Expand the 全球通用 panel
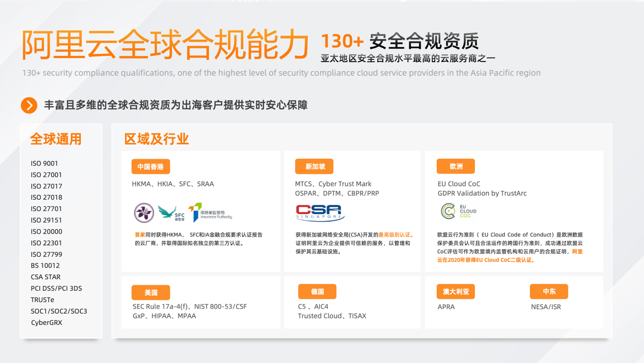 pyautogui.click(x=56, y=139)
